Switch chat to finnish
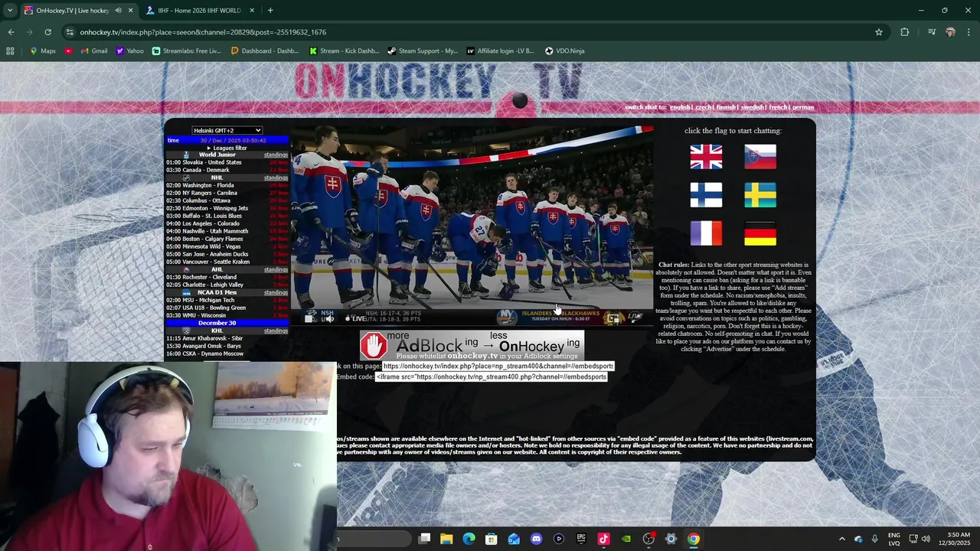980x551 pixels. tap(726, 107)
